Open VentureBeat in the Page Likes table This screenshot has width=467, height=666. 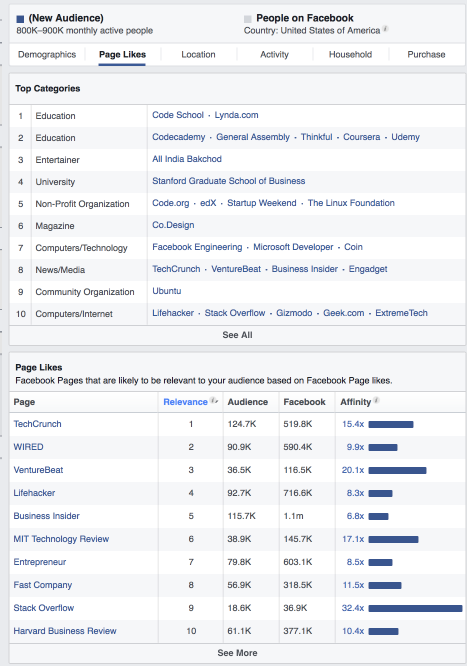(38, 470)
